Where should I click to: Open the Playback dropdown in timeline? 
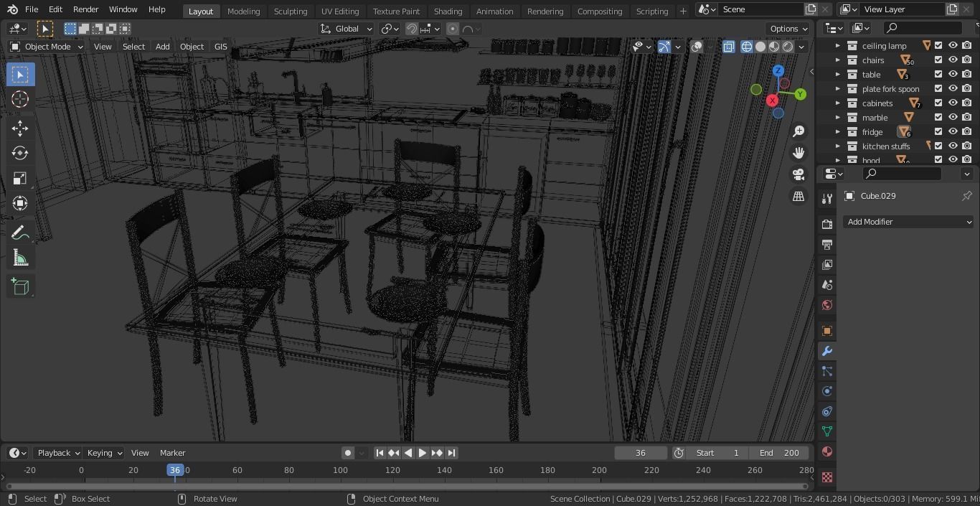tap(57, 453)
